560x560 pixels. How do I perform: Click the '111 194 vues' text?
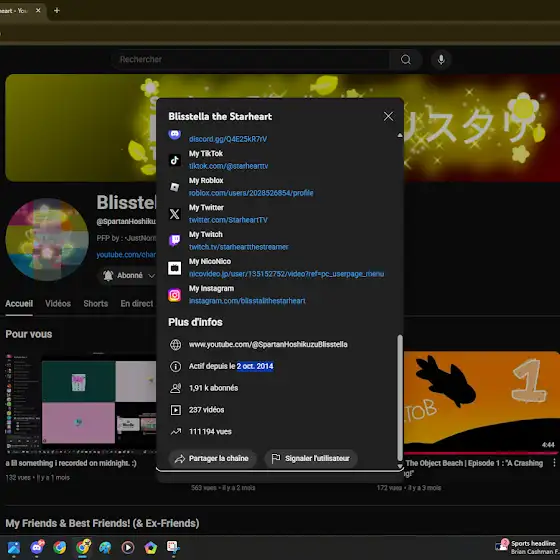tap(210, 432)
